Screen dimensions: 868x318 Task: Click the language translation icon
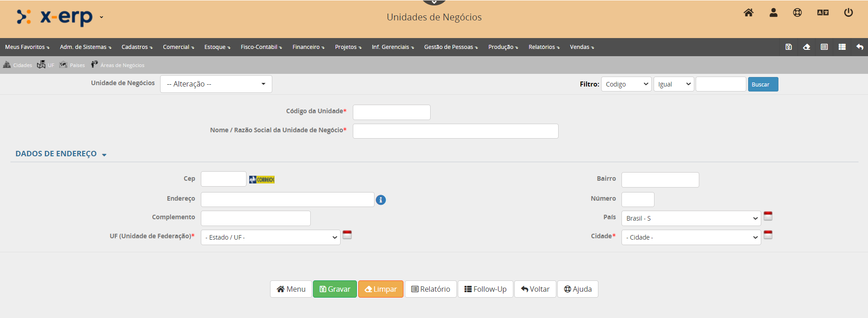tap(823, 13)
